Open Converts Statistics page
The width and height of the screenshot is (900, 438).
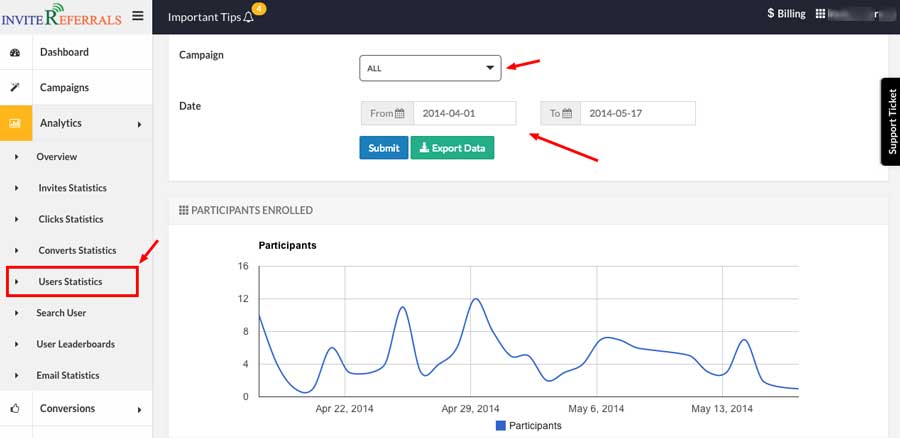pos(77,250)
